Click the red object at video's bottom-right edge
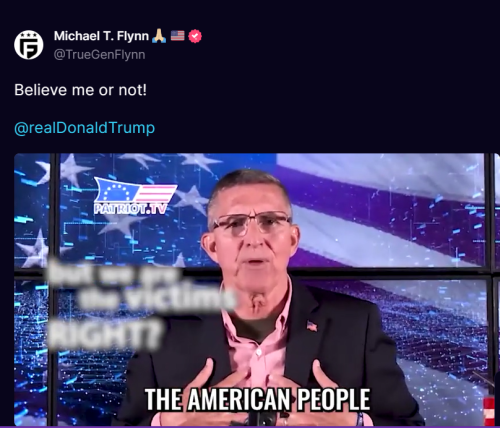This screenshot has width=500, height=428. [489, 411]
